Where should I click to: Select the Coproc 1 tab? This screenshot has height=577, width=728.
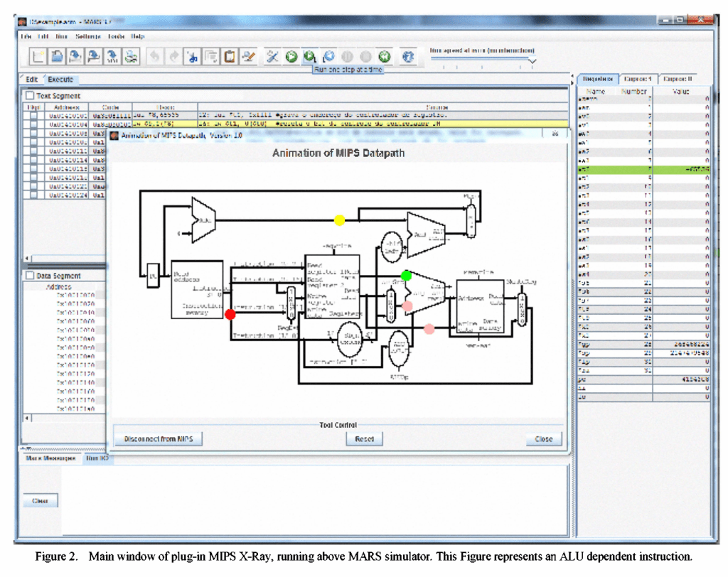click(638, 79)
